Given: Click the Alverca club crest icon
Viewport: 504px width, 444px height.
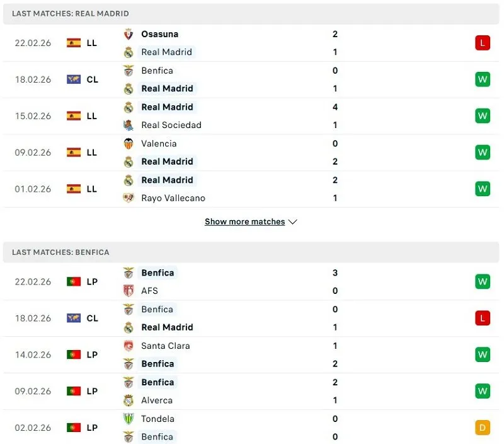Looking at the screenshot, I should pyautogui.click(x=129, y=400).
